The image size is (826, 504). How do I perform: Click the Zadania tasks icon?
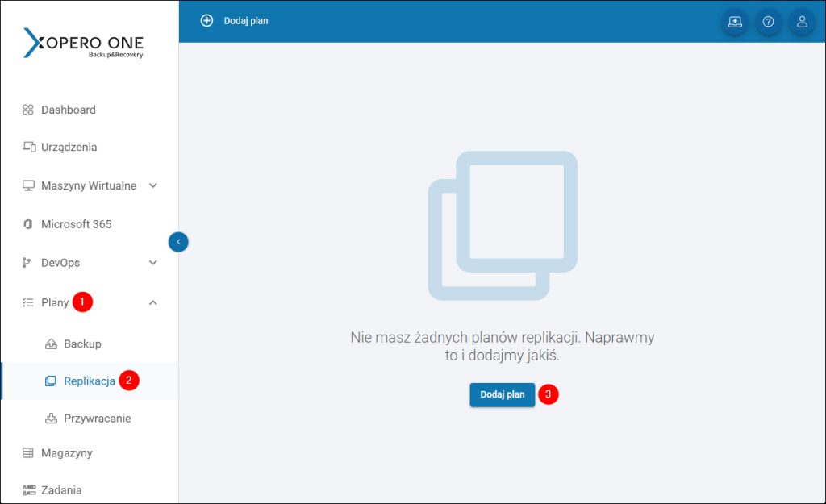click(x=28, y=489)
